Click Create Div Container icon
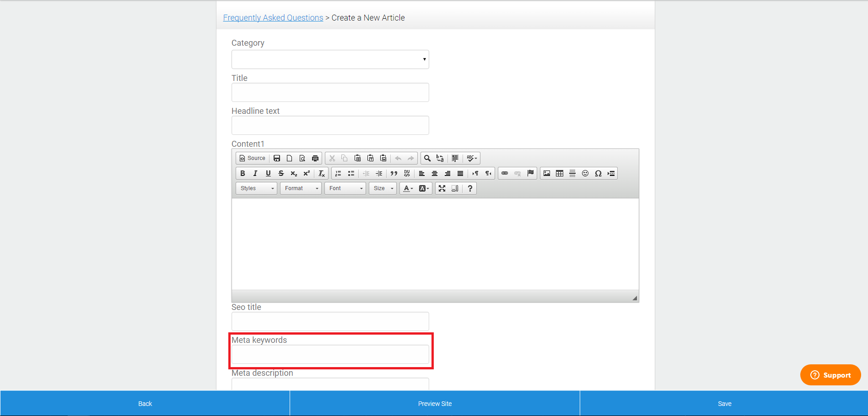Screen dimensions: 868x416 pos(407,173)
